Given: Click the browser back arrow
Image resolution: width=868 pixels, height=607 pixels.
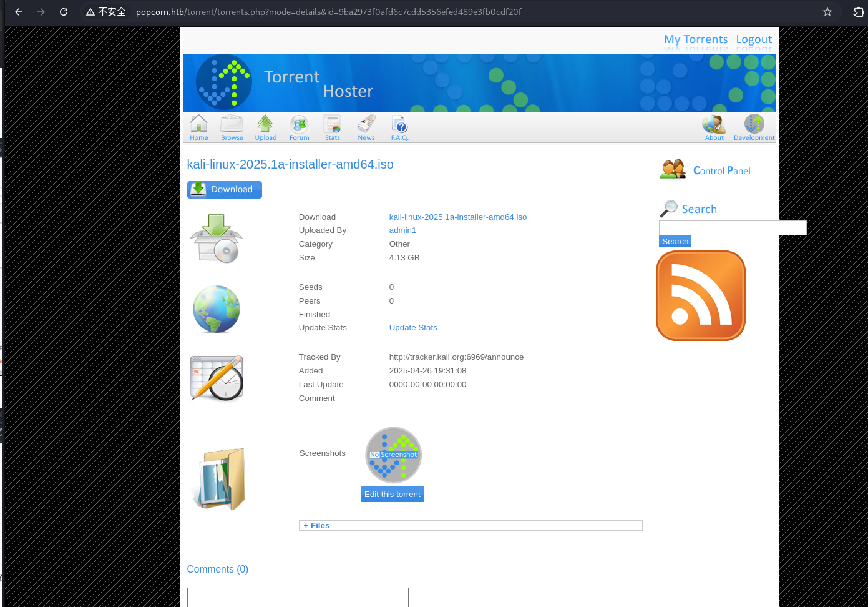Looking at the screenshot, I should click(x=19, y=12).
